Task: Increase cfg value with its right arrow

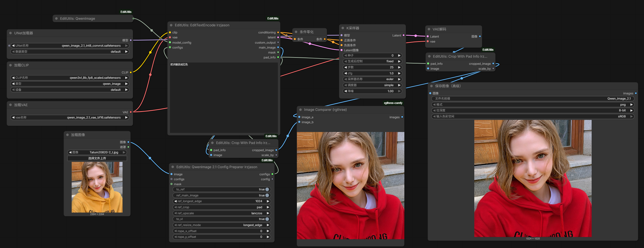Action: click(x=399, y=73)
